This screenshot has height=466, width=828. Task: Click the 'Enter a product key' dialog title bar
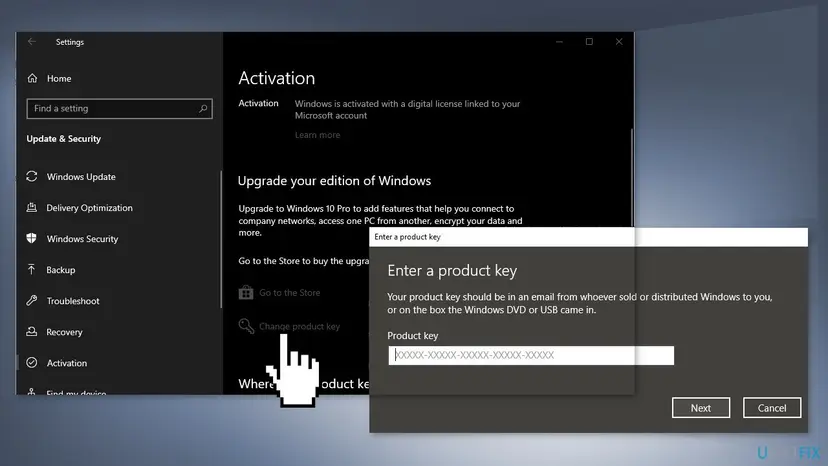[588, 237]
